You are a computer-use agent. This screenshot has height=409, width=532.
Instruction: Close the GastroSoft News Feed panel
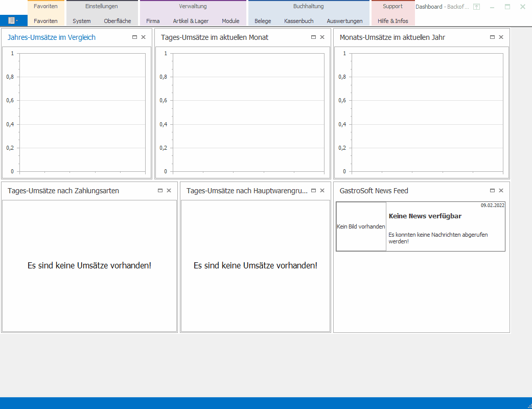pos(501,191)
